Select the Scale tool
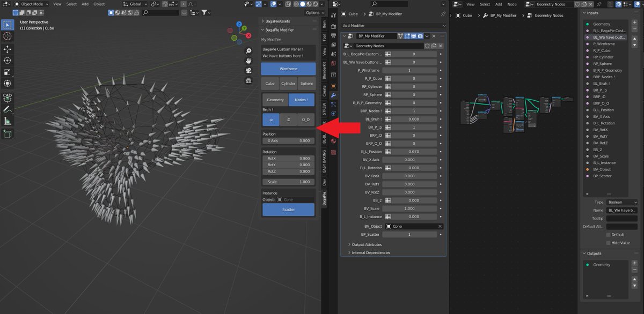Screen dimensions: 644x314 pyautogui.click(x=8, y=72)
